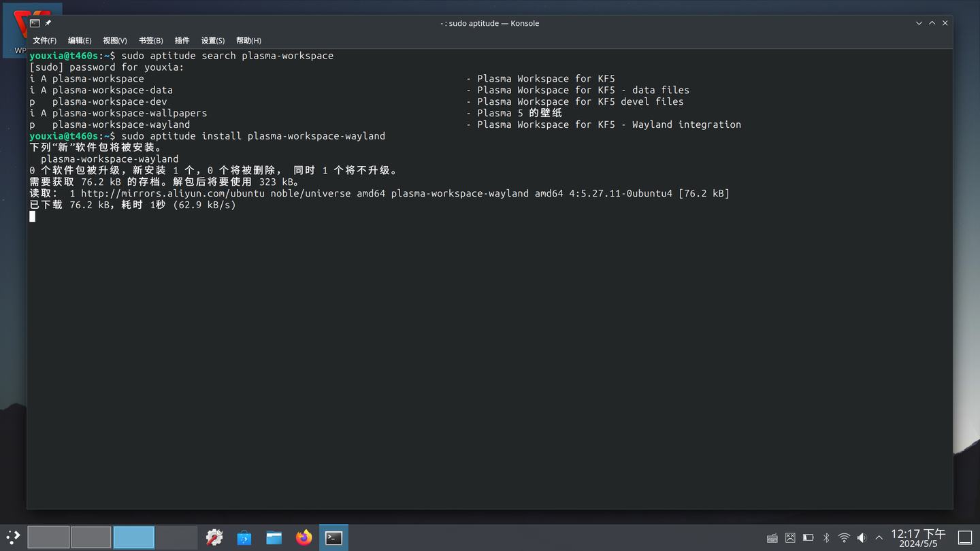Image resolution: width=980 pixels, height=551 pixels.
Task: Select the Konsole icon in the taskbar
Action: click(x=333, y=537)
